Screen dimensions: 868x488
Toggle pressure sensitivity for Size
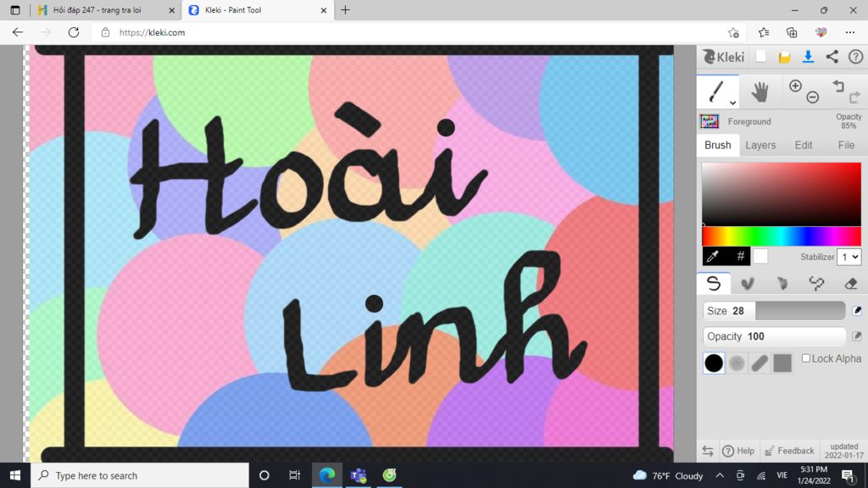(x=856, y=311)
